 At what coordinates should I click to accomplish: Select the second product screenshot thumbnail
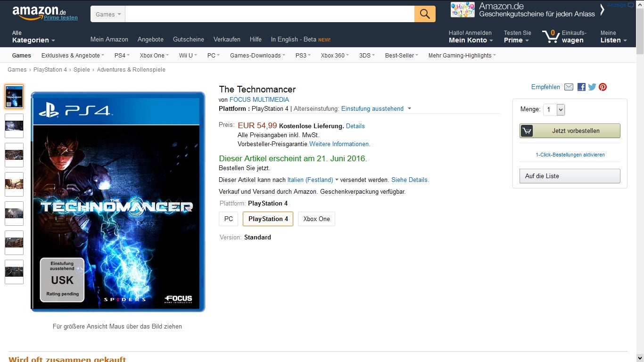pos(14,126)
